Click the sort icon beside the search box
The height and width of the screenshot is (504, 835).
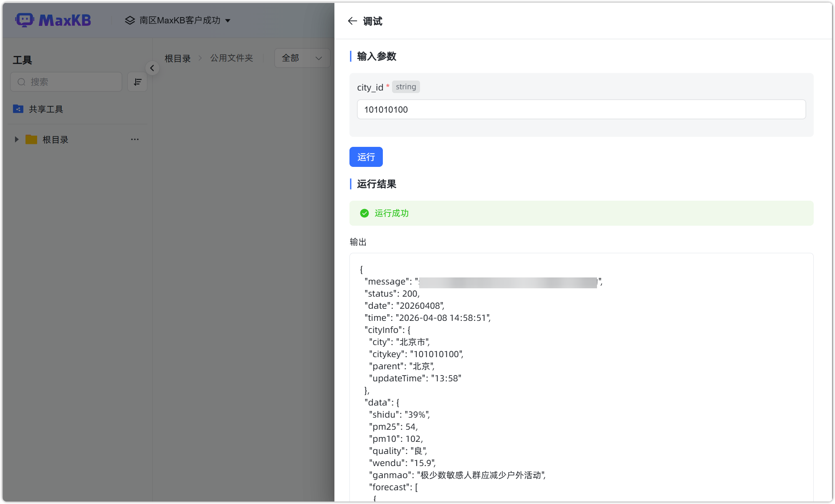point(137,82)
